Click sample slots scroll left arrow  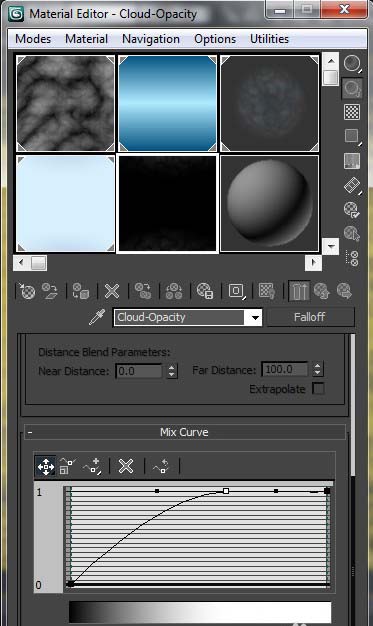(x=21, y=263)
